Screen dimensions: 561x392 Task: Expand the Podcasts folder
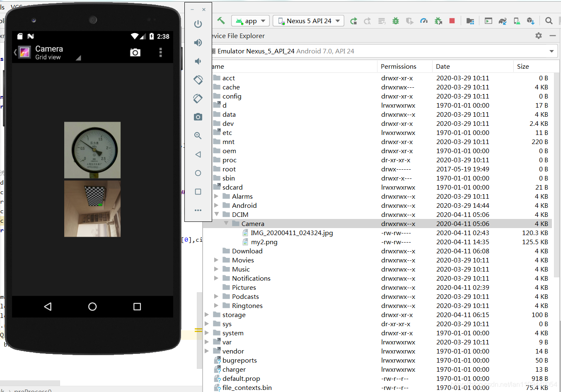coord(216,296)
